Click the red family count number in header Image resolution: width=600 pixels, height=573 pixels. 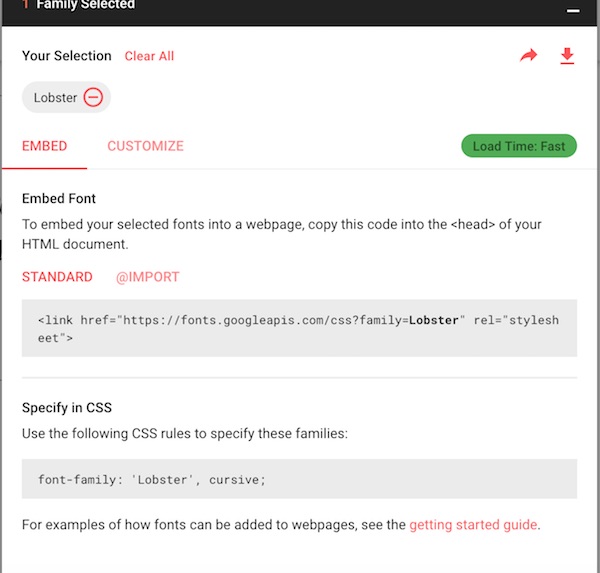click(x=25, y=4)
